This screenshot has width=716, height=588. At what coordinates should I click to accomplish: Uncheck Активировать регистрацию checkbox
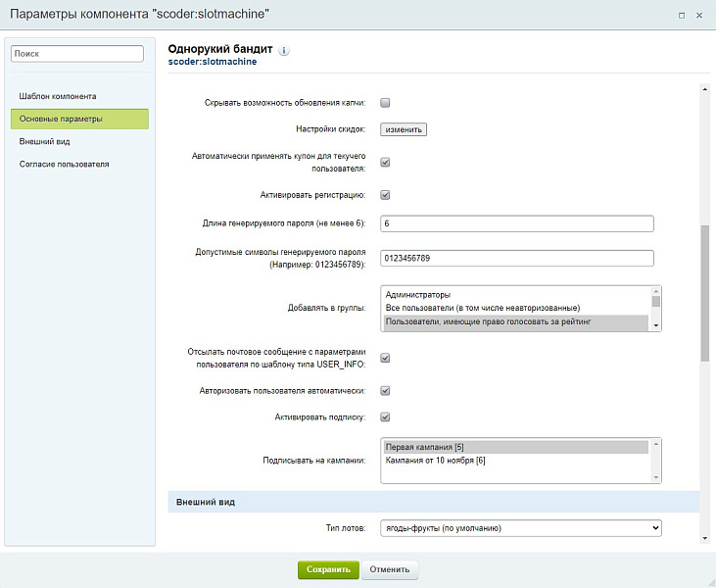click(385, 194)
